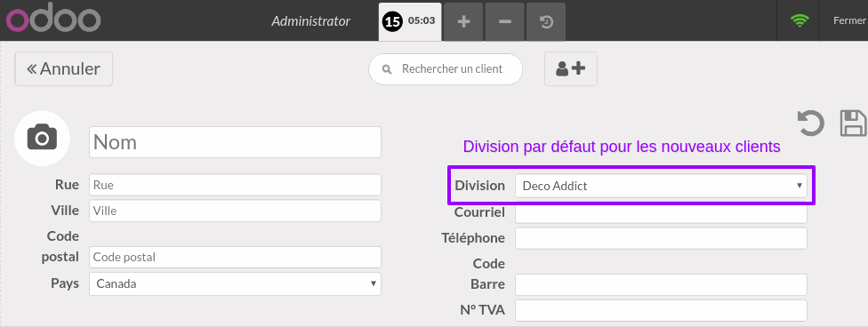
Task: Remove current order with minus button
Action: [505, 21]
